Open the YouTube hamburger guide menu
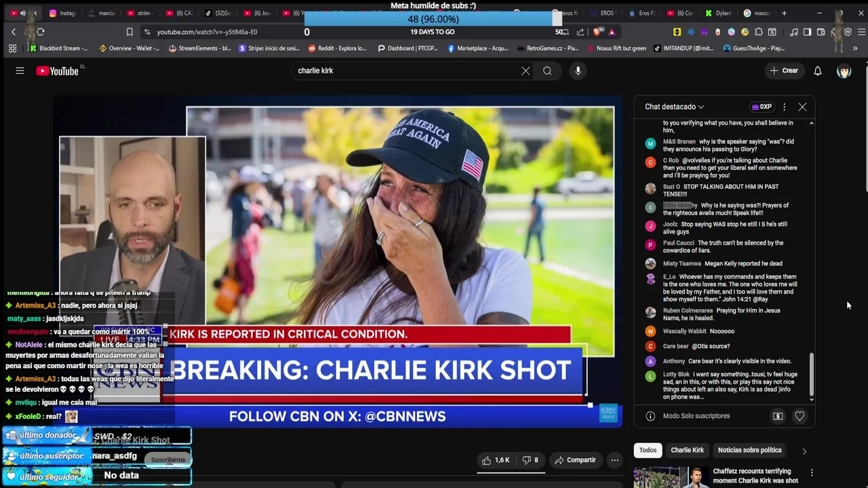The image size is (868, 488). click(20, 70)
